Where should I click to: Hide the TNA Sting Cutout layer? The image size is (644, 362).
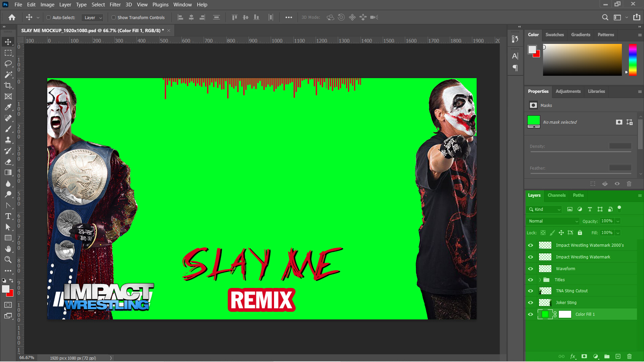[530, 291]
